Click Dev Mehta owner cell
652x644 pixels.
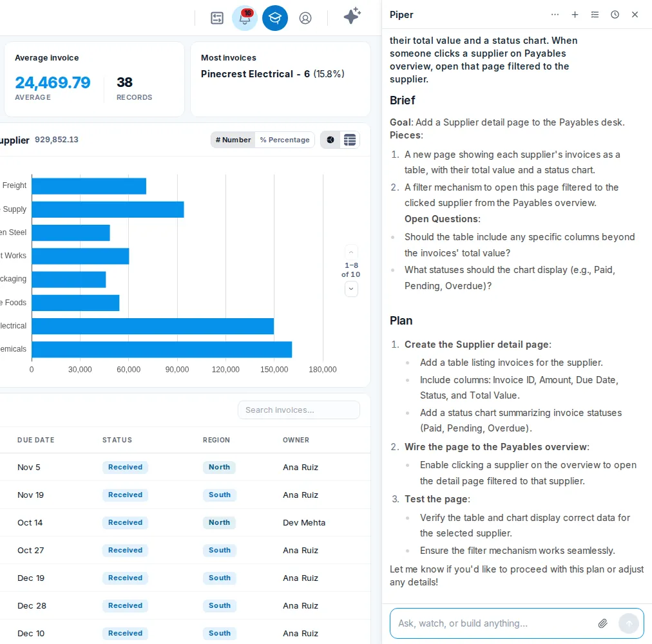[x=304, y=522]
